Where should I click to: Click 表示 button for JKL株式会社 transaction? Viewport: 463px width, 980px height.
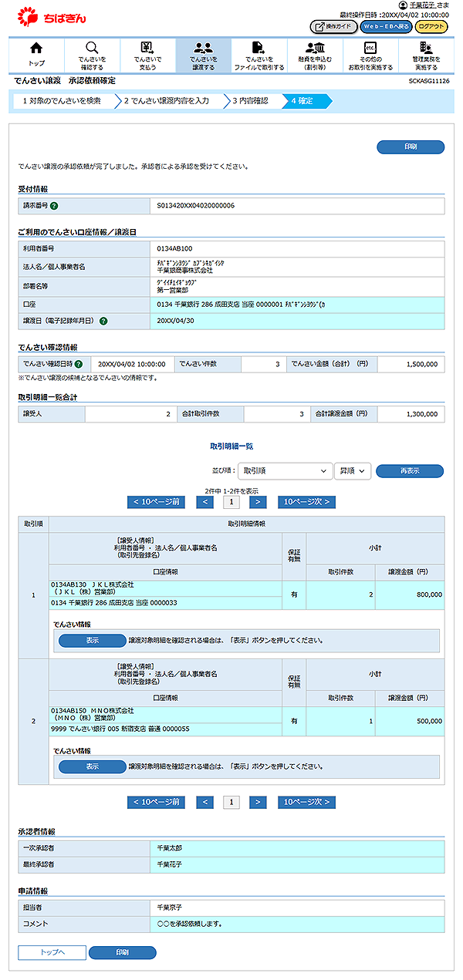pos(93,640)
